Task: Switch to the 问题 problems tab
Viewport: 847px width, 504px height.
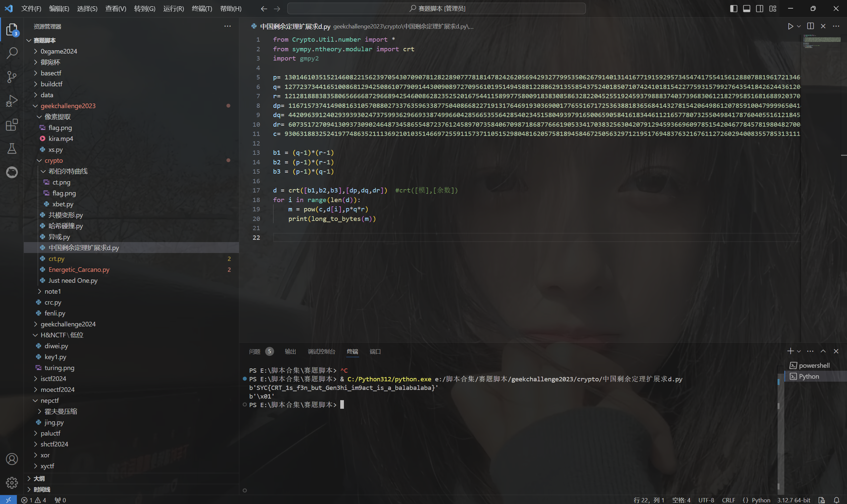Action: click(255, 352)
